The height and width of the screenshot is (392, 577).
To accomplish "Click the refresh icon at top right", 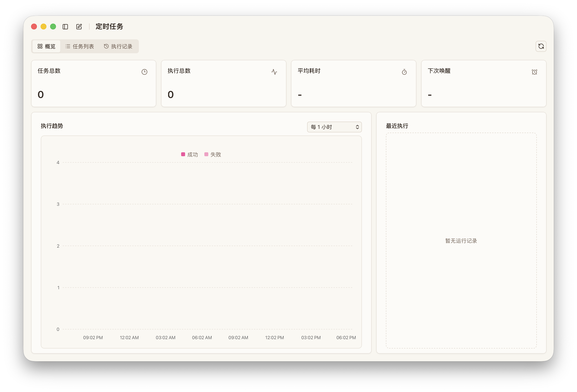I will 541,46.
